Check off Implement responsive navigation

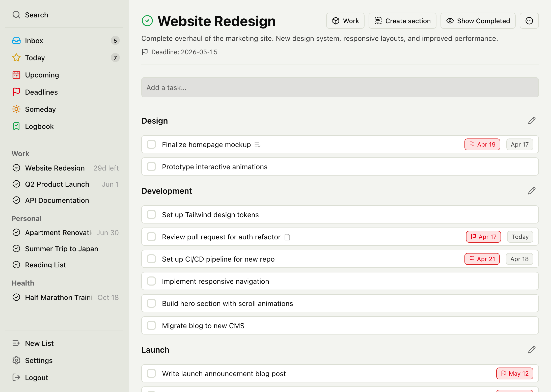(151, 281)
